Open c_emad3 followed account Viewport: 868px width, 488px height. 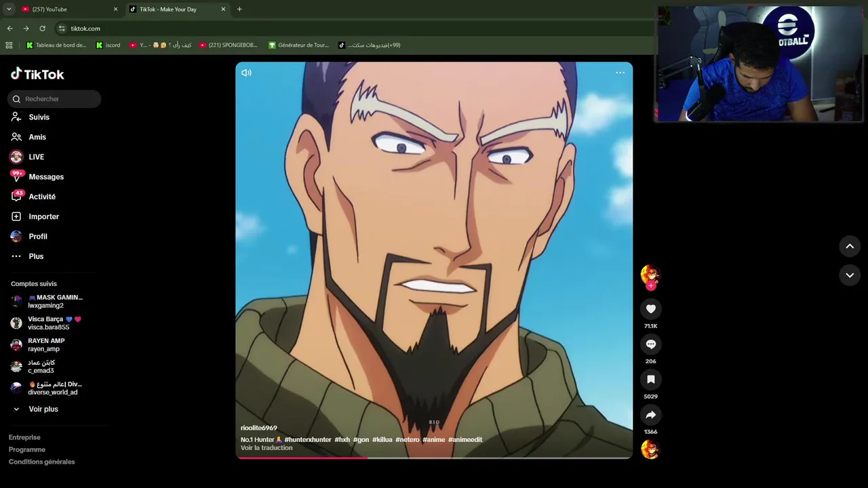pos(34,367)
